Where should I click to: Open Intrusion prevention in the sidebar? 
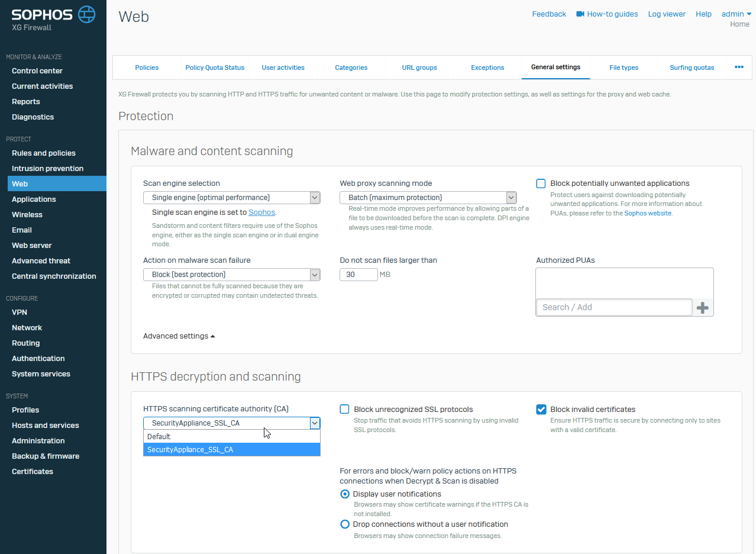click(x=47, y=169)
